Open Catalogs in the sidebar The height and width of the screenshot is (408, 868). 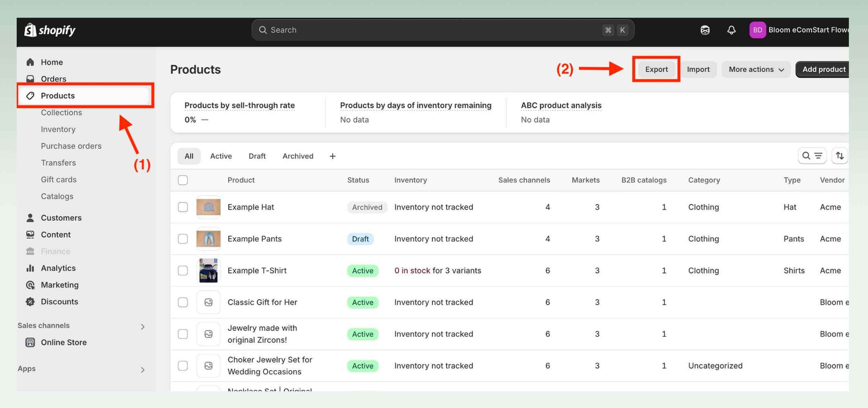57,196
